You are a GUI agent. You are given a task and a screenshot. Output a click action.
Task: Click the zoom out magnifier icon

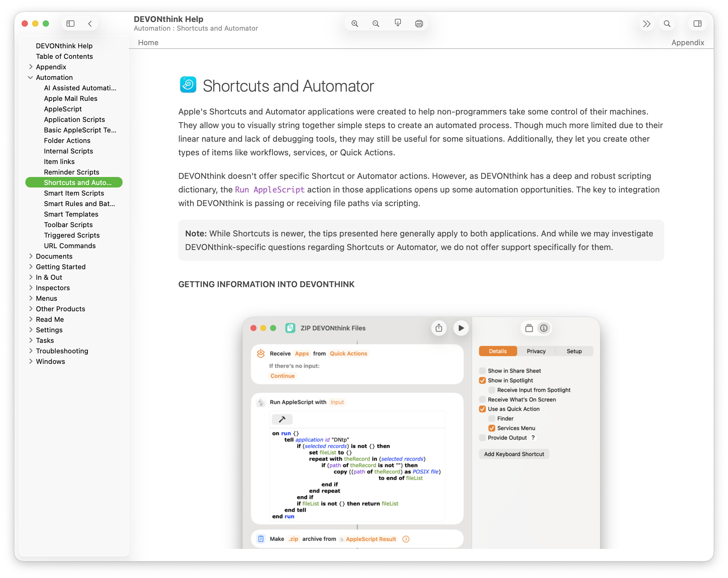pos(375,24)
